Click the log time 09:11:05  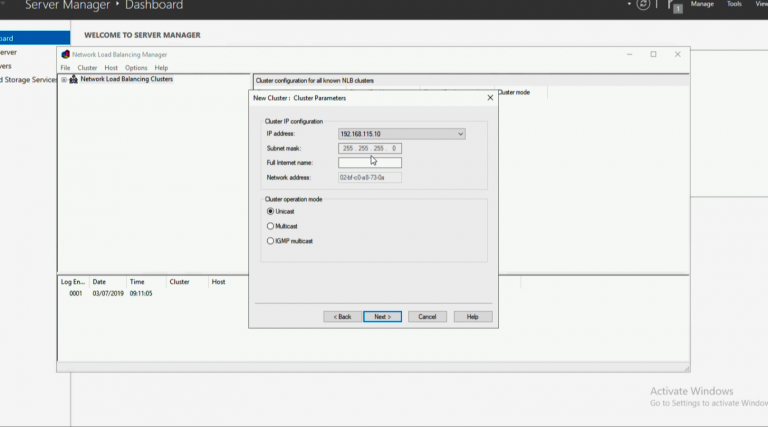tap(141, 293)
